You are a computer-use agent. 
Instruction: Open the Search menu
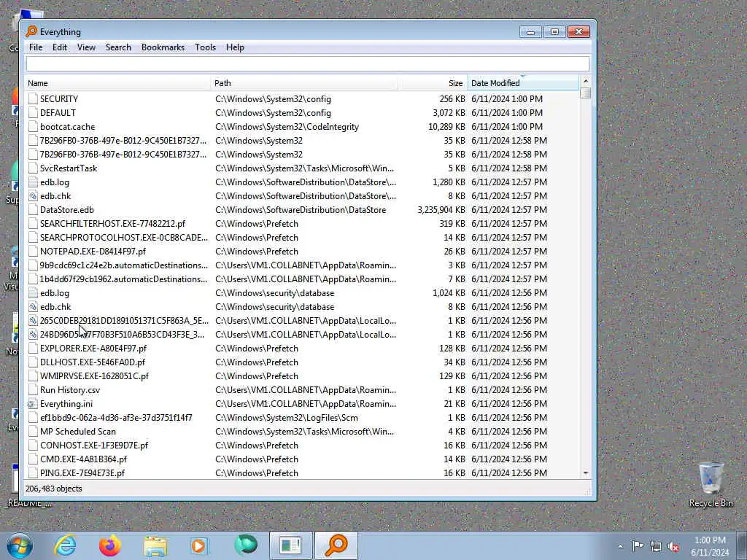118,47
